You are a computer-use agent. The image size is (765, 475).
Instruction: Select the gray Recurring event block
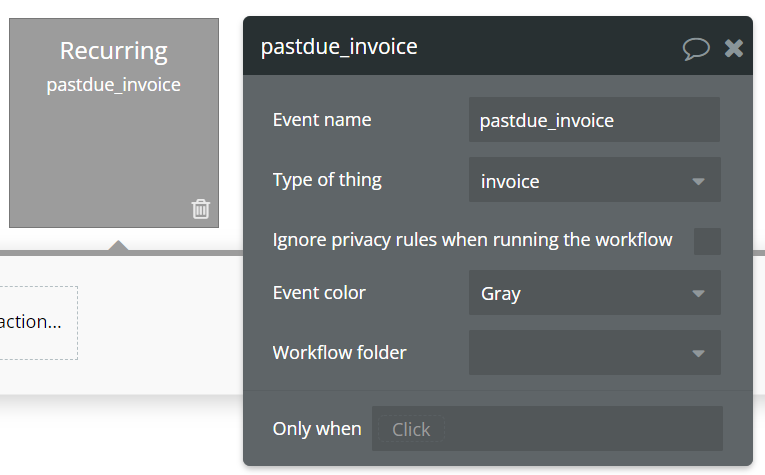point(113,150)
